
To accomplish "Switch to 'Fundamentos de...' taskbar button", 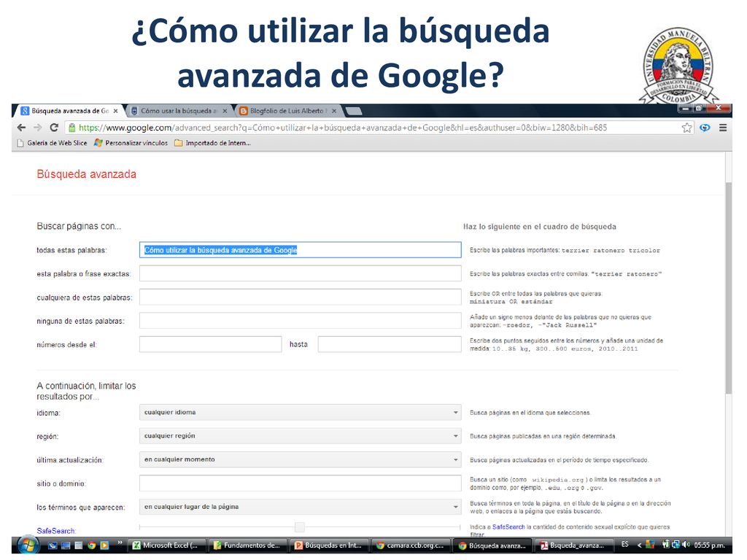I will [248, 545].
